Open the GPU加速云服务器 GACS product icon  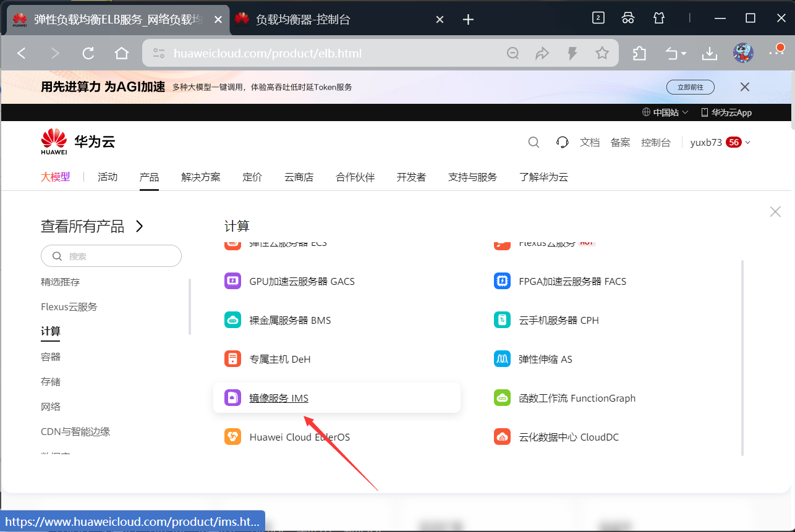pyautogui.click(x=232, y=281)
